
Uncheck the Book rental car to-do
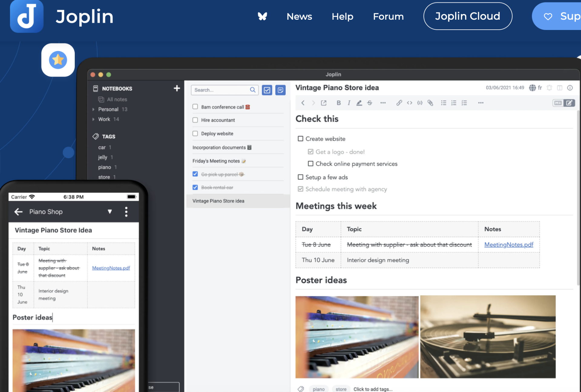click(195, 187)
